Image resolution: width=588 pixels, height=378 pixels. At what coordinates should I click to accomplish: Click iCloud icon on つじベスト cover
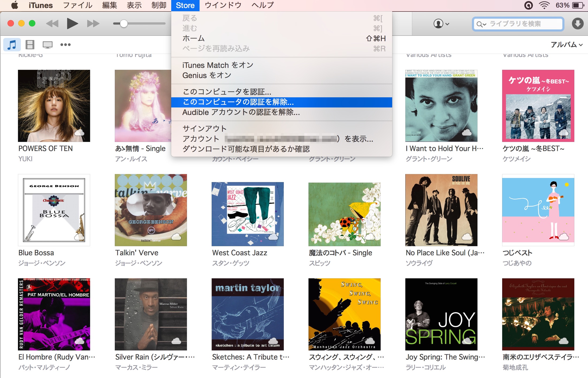tap(564, 236)
